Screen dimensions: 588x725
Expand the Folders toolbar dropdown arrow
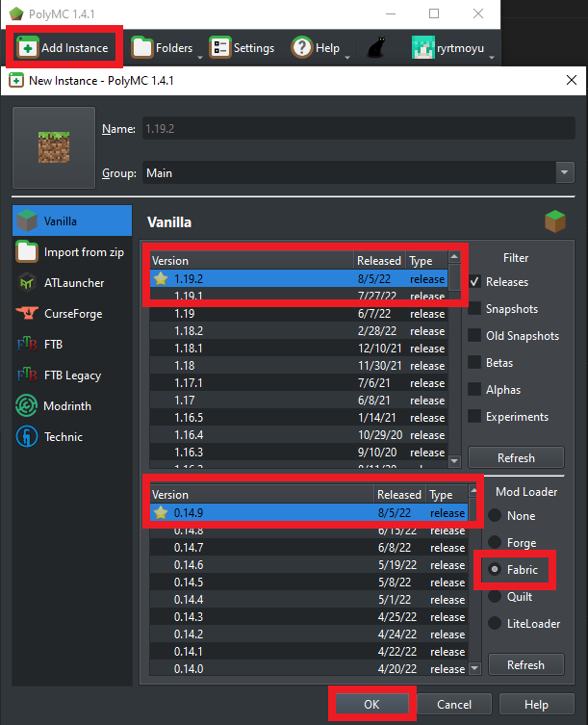pyautogui.click(x=200, y=58)
